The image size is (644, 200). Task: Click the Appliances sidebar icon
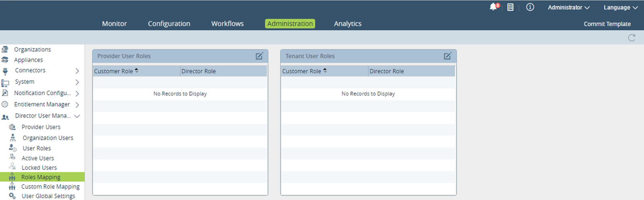[x=5, y=60]
